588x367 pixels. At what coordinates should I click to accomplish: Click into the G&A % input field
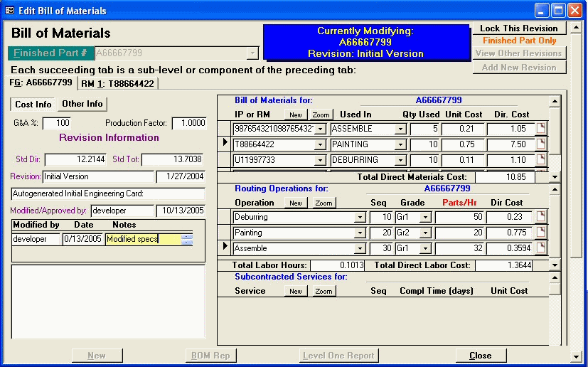coord(56,124)
